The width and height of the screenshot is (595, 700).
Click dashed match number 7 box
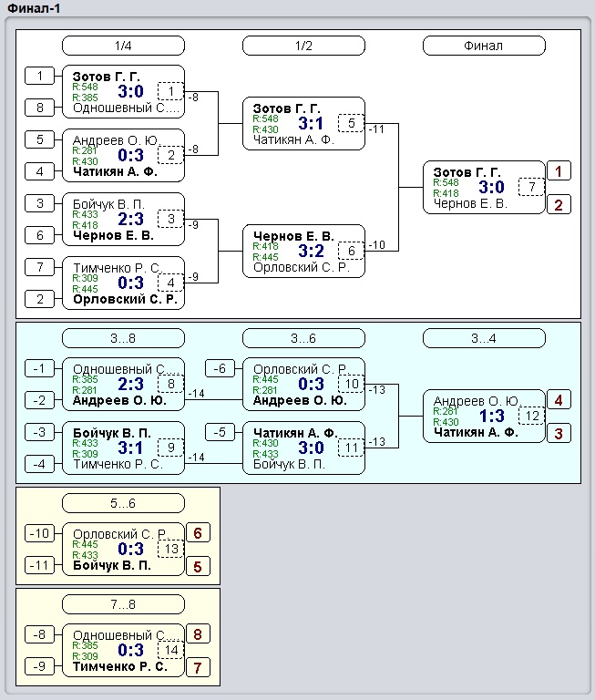point(531,188)
